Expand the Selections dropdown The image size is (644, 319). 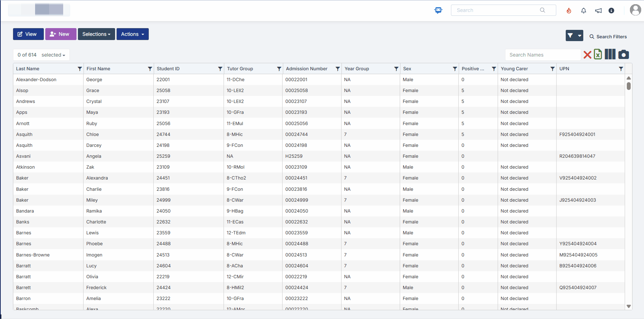(x=97, y=34)
